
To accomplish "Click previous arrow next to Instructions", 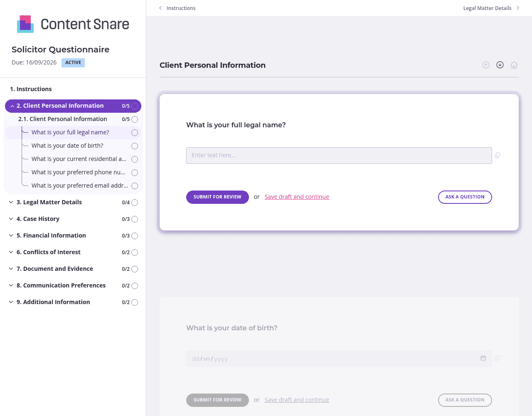I will [x=160, y=8].
